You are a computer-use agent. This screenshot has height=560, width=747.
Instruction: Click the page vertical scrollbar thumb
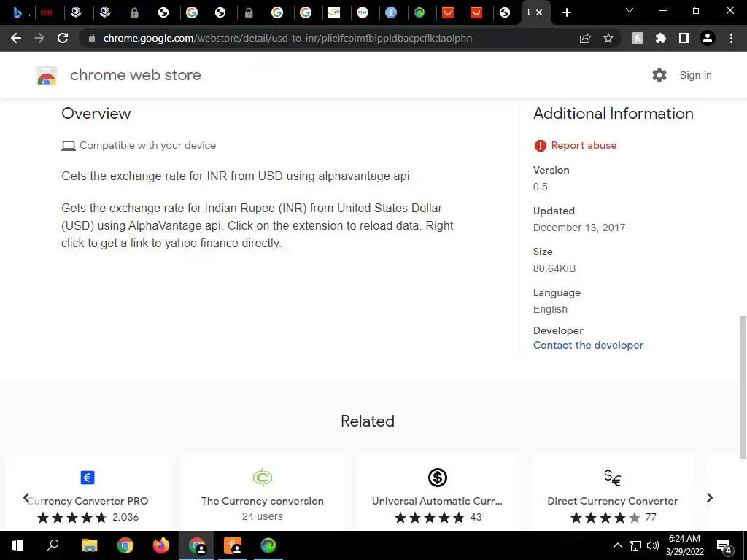(x=742, y=386)
